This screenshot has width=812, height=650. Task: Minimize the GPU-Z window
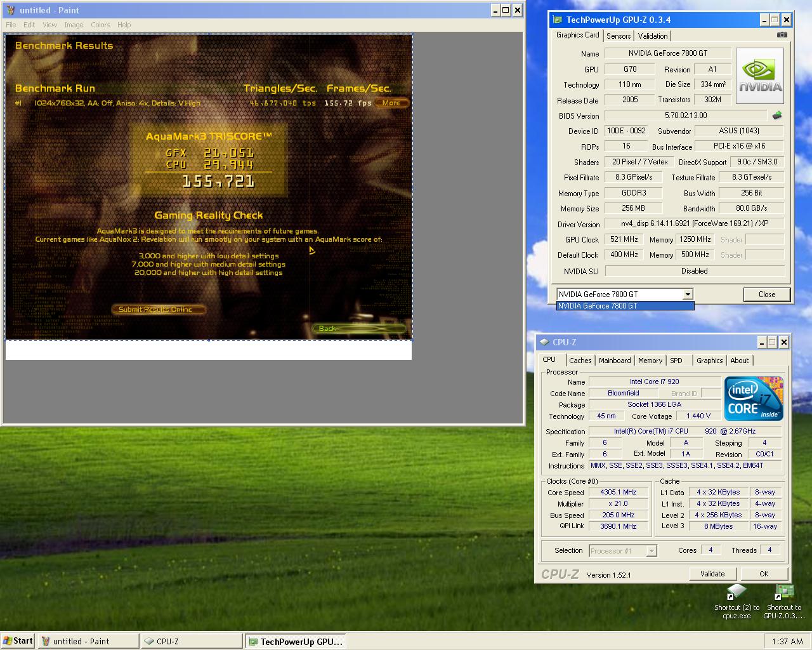click(765, 20)
